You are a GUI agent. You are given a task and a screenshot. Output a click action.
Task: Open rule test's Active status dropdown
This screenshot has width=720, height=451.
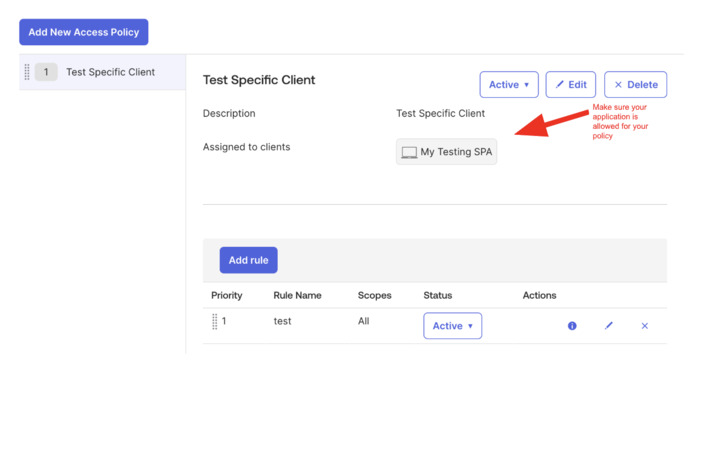(x=452, y=326)
